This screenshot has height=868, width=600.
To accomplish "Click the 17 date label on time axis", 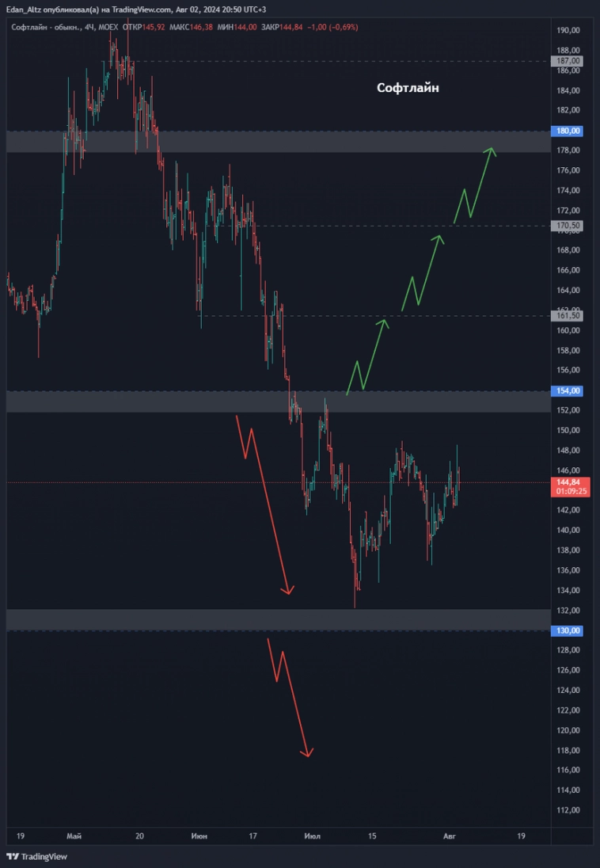I will click(x=253, y=836).
